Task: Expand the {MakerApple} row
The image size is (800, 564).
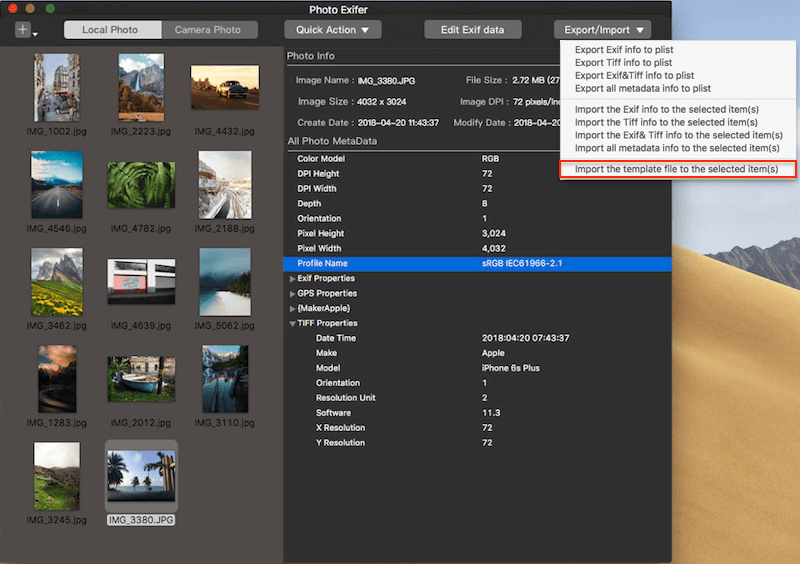Action: pos(292,308)
